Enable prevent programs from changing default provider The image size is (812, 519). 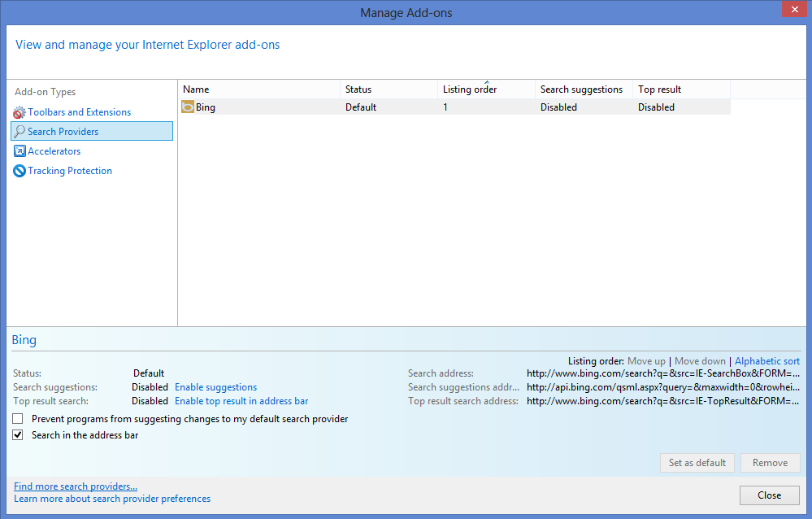click(18, 418)
